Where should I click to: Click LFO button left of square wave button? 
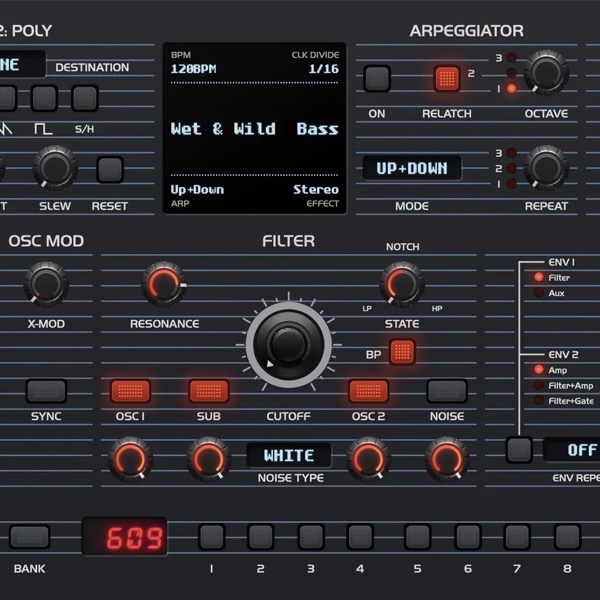pos(6,98)
